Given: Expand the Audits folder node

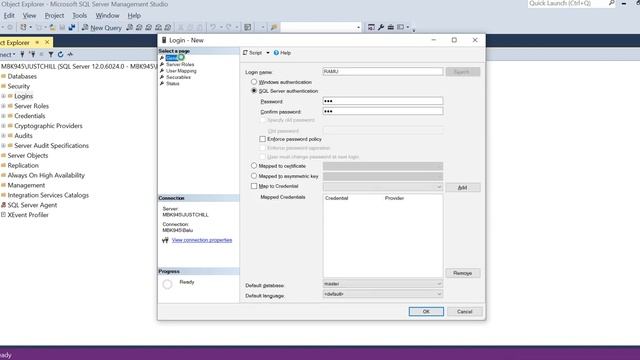Looking at the screenshot, I should pos(3,136).
